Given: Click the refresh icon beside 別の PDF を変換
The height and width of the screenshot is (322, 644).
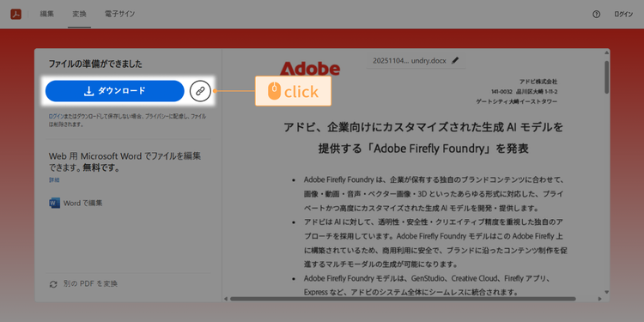Looking at the screenshot, I should tap(53, 284).
